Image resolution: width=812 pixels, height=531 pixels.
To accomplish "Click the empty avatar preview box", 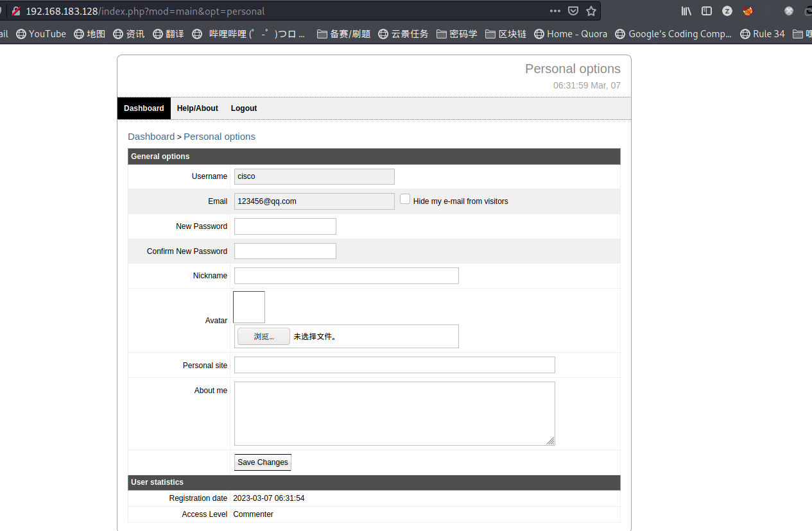I will (x=249, y=307).
